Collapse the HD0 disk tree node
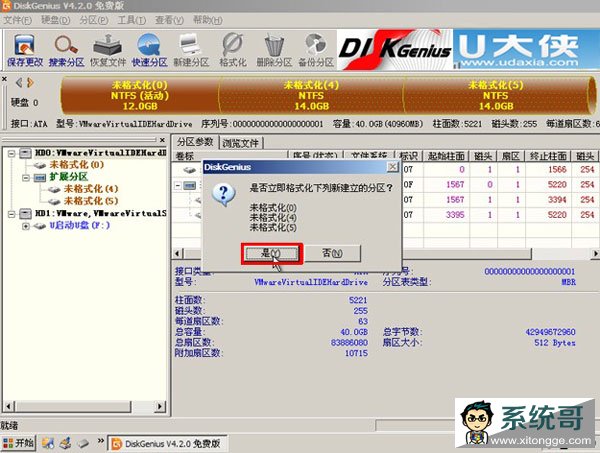Screen dimensions: 600x453 (x=11, y=154)
